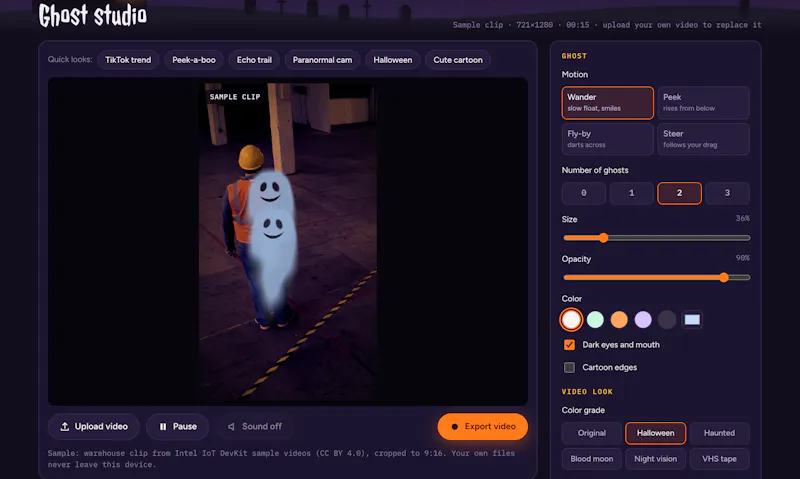Select the Blood moon color grade
The height and width of the screenshot is (479, 800).
(x=592, y=459)
